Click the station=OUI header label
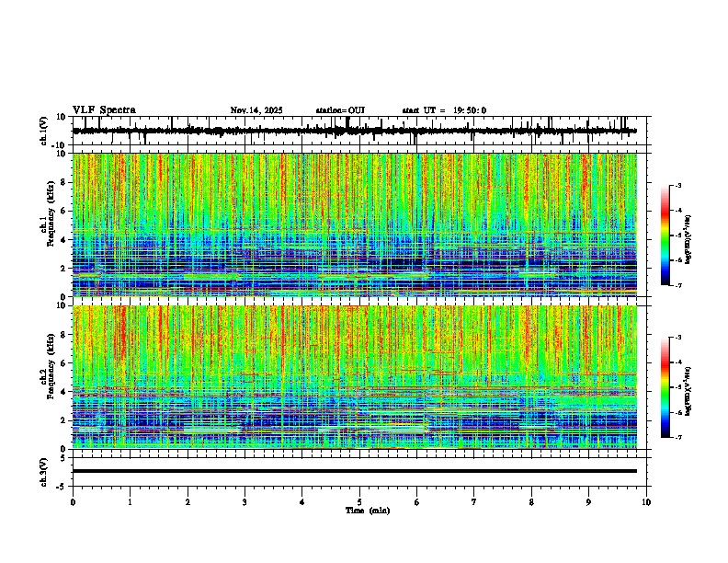 click(x=340, y=110)
